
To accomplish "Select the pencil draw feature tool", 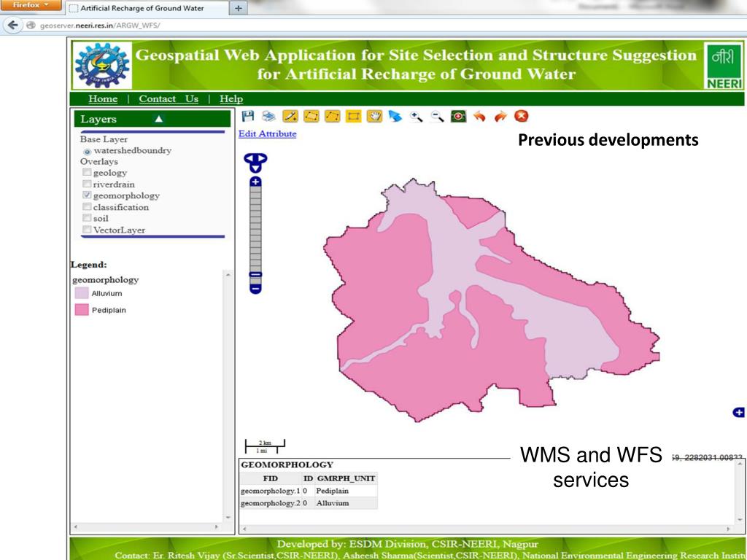I will click(290, 116).
